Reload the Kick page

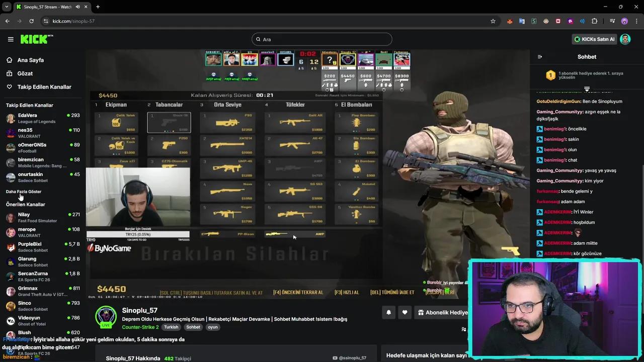[x=31, y=21]
